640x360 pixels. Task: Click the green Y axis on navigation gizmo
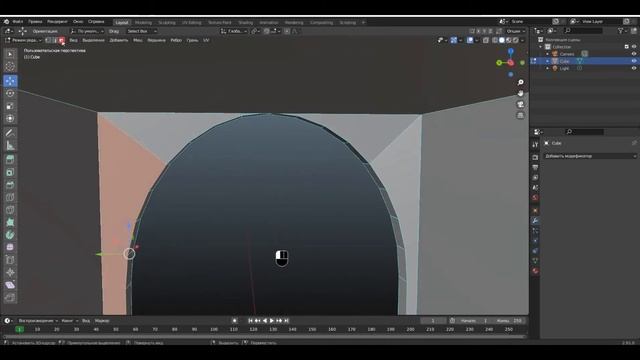pyautogui.click(x=499, y=63)
